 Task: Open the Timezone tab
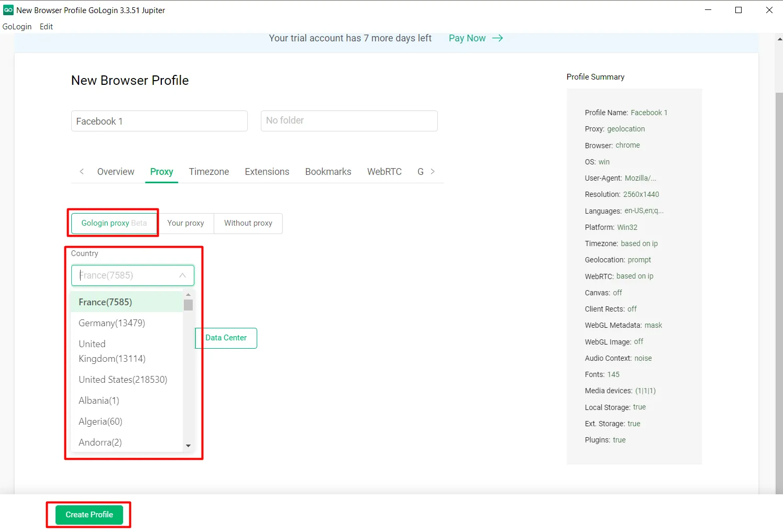coord(209,172)
